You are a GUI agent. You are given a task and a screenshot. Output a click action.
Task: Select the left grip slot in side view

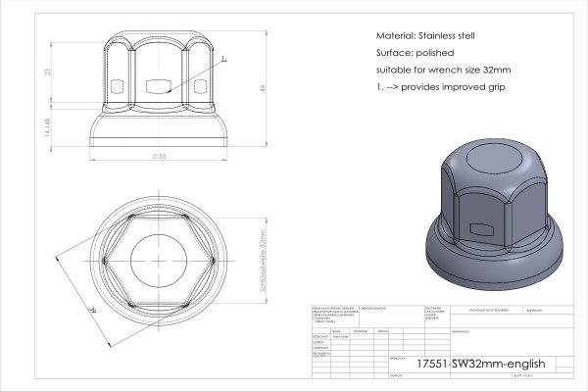(x=118, y=86)
